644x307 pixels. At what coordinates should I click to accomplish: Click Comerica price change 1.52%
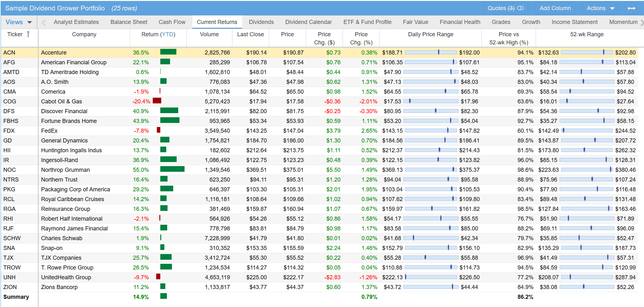(x=369, y=92)
